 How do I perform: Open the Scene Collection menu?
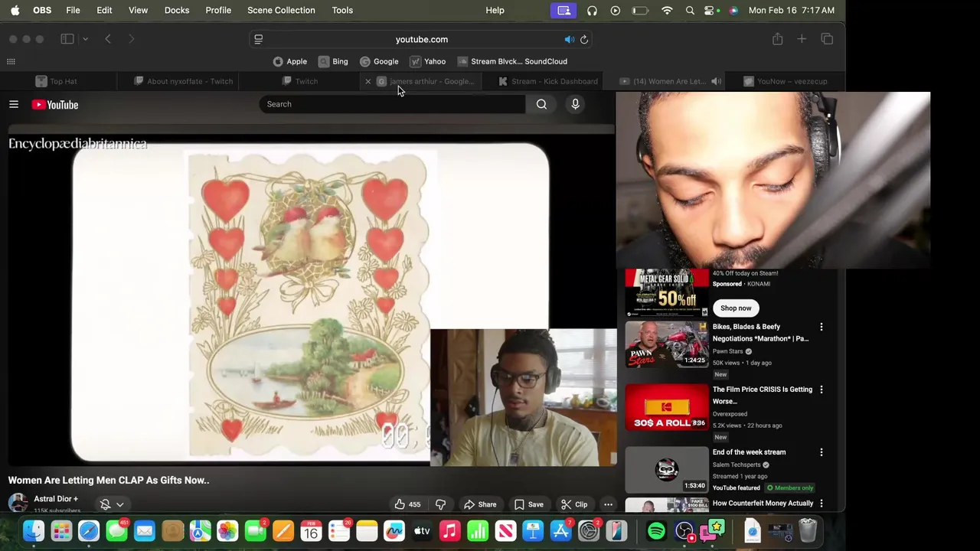click(281, 10)
